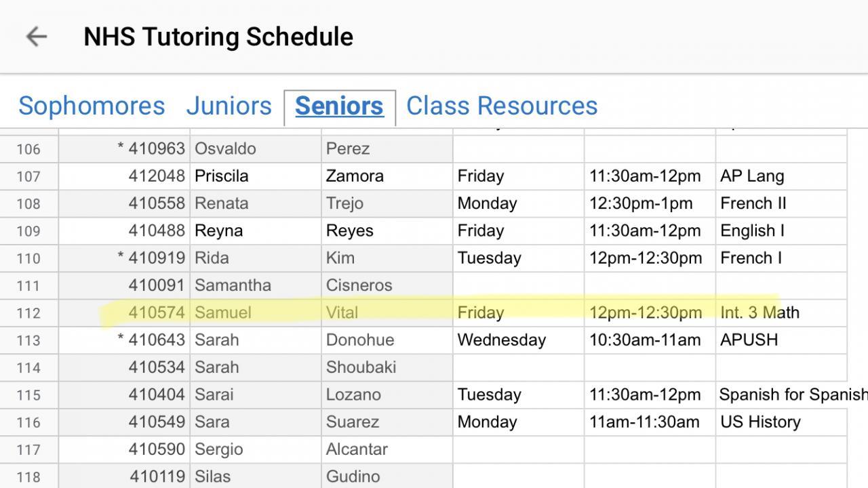Select the US History cell
Image resolution: width=868 pixels, height=488 pixels.
pyautogui.click(x=780, y=422)
